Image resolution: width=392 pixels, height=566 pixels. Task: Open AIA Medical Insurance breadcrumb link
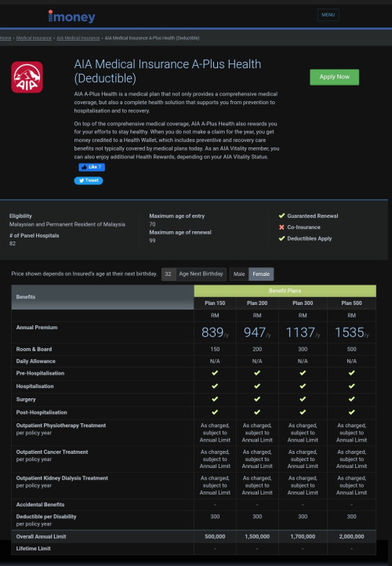(78, 38)
